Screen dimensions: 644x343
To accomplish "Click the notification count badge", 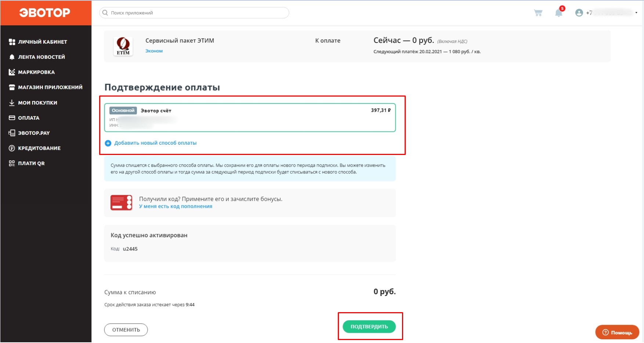I will click(562, 8).
